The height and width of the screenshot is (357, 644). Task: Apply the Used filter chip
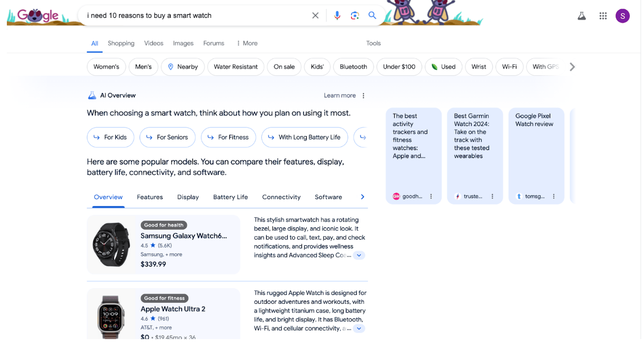444,67
